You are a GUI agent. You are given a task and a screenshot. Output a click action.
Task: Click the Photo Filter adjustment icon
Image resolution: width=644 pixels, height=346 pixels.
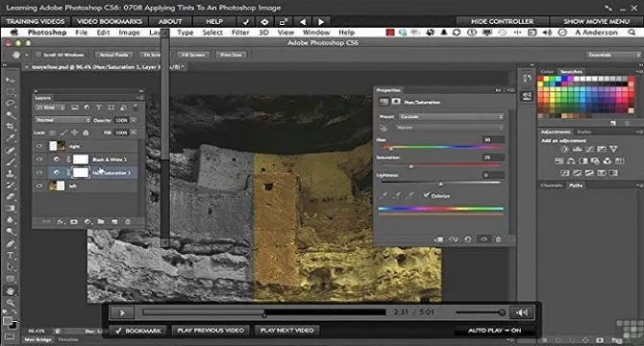coord(595,161)
